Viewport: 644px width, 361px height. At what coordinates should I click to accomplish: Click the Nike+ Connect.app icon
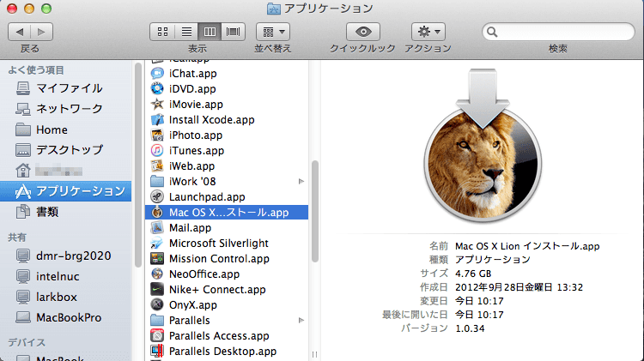(157, 289)
